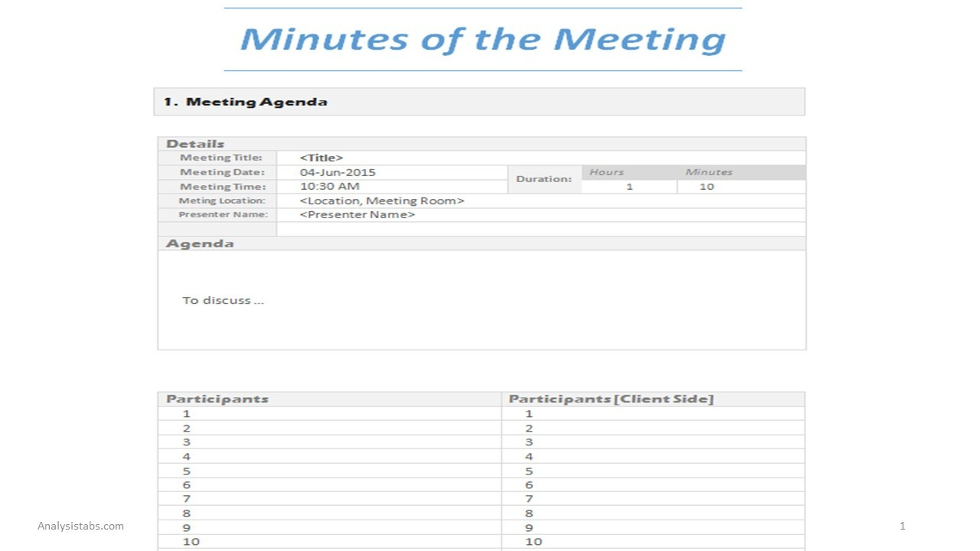This screenshot has height=551, width=980.
Task: Click row 1 in the Participants list
Action: (329, 413)
